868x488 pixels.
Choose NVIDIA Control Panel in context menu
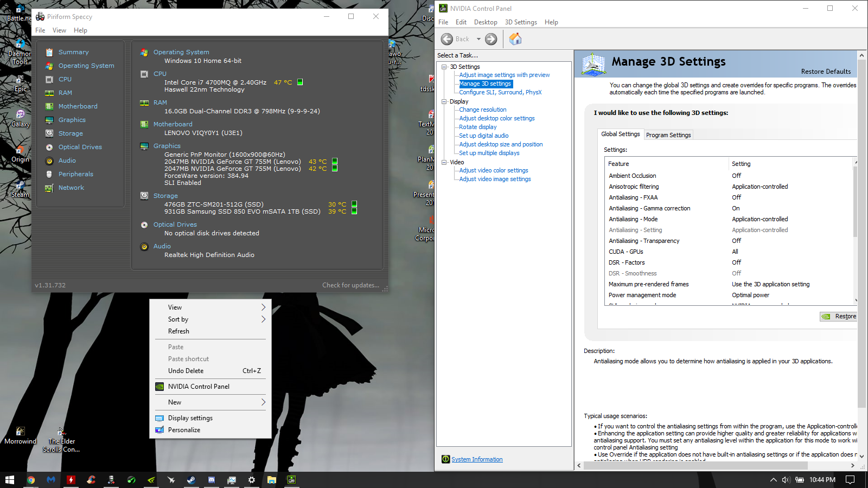(x=210, y=387)
